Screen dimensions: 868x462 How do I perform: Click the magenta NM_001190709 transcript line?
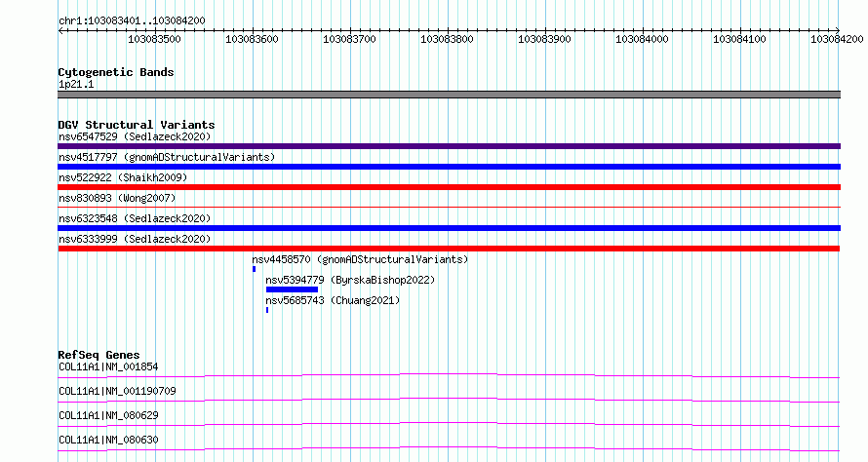tap(449, 401)
